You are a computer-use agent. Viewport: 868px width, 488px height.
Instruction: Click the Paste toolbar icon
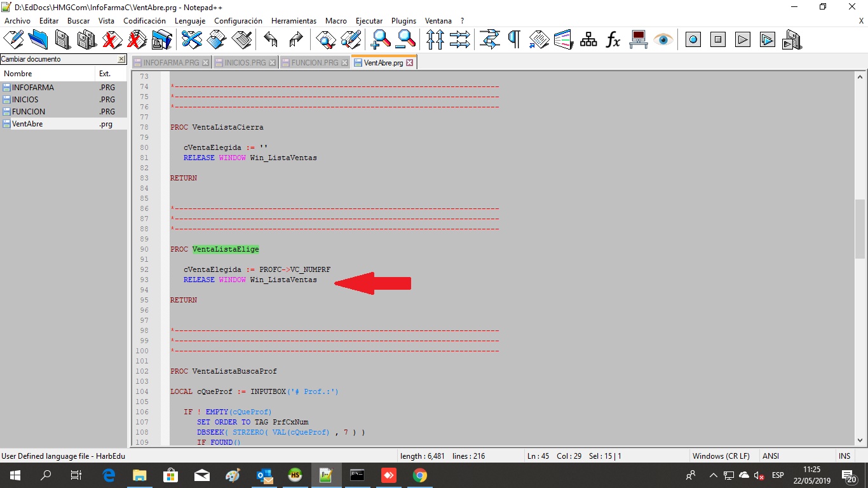(x=241, y=40)
